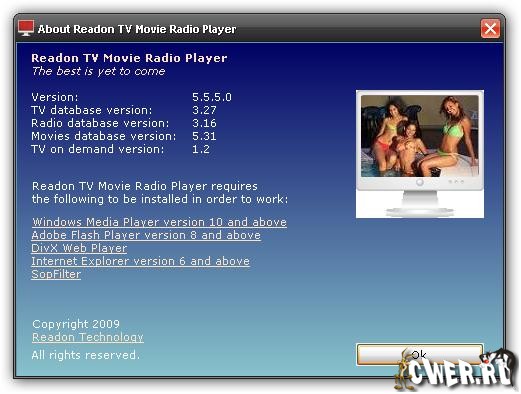Close the About Readon dialog
This screenshot has height=394, width=521.
click(490, 29)
